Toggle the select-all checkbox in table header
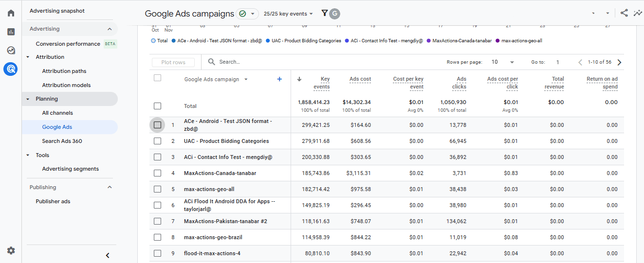Screen dimensions: 644x263 157,78
